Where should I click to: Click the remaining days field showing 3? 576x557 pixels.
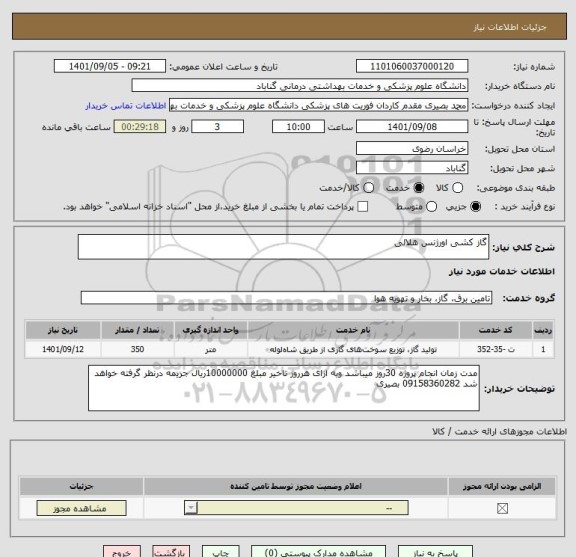coord(217,127)
